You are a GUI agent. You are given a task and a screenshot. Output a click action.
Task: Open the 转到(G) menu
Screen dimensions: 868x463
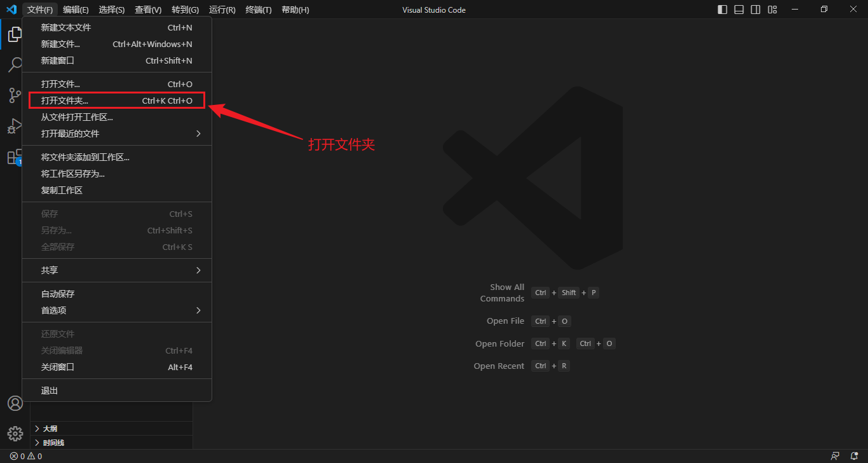tap(185, 10)
